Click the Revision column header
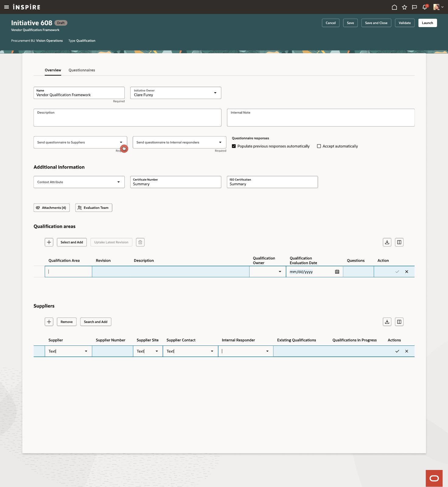 tap(103, 261)
